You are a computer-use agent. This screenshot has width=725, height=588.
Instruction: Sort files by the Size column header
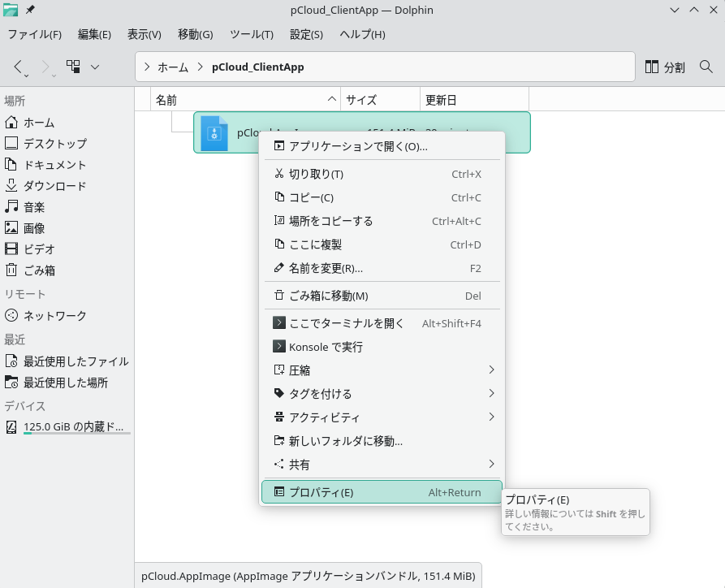pyautogui.click(x=361, y=100)
